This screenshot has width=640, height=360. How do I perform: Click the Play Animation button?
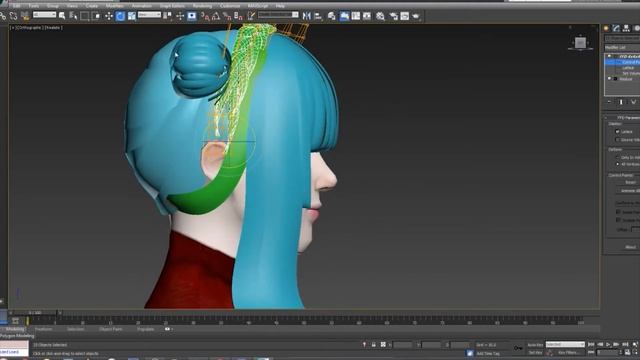click(x=608, y=345)
